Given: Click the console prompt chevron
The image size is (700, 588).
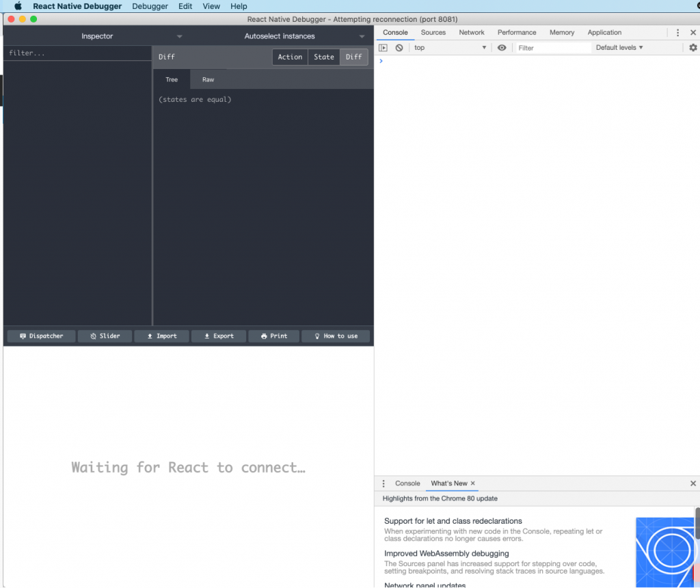Looking at the screenshot, I should click(x=381, y=61).
